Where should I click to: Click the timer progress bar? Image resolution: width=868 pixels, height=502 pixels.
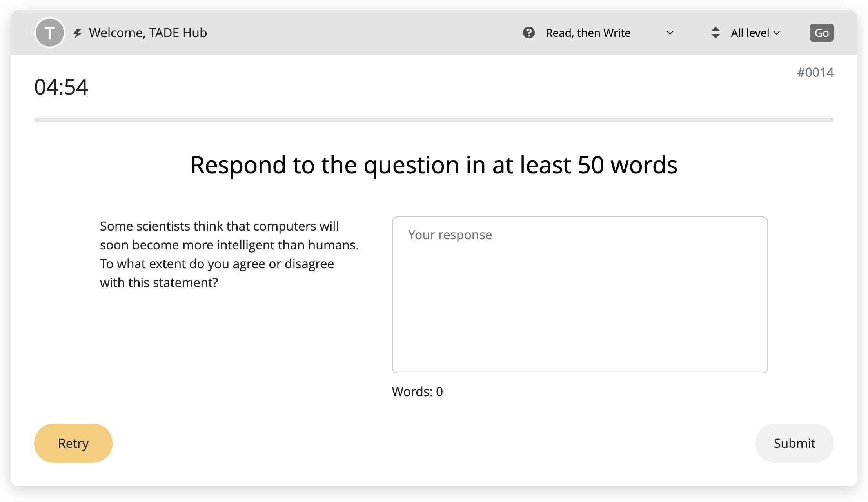pos(434,120)
